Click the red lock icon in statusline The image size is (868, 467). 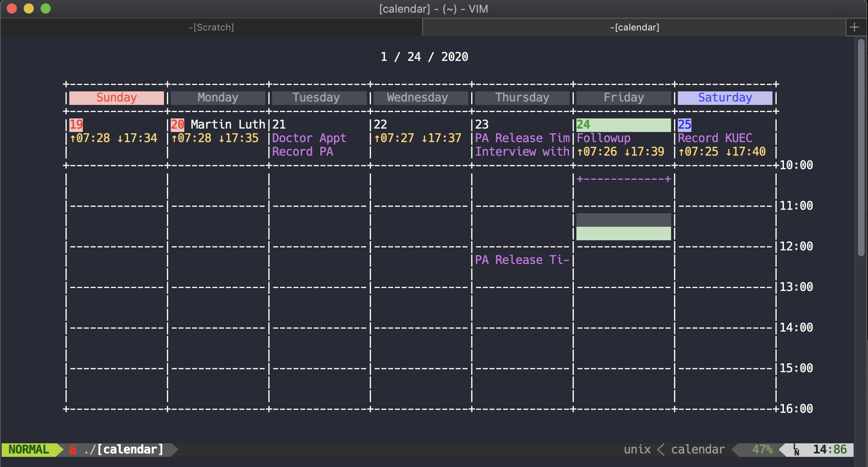tap(73, 449)
